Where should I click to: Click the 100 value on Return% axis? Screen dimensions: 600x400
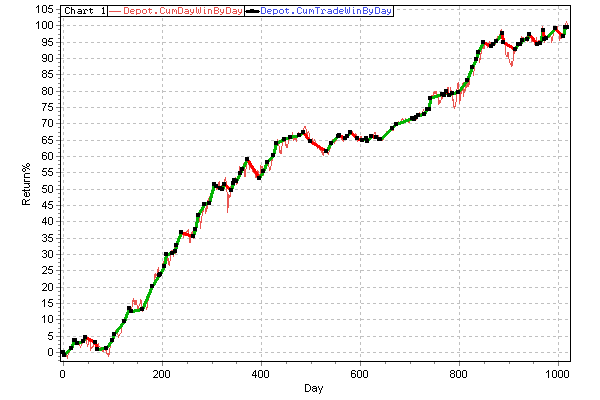pyautogui.click(x=44, y=25)
